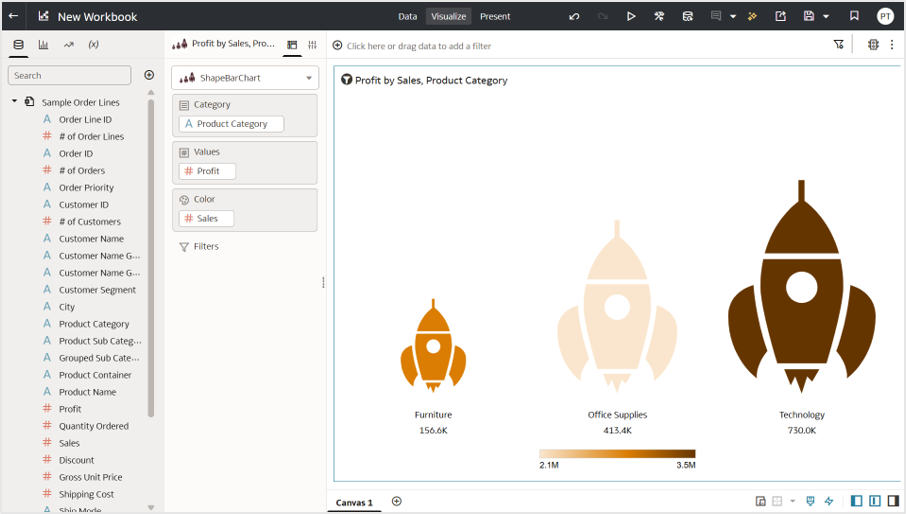Viewport: 906px width, 514px height.
Task: Open the developer tools hammer-wrench icon
Action: coord(659,16)
